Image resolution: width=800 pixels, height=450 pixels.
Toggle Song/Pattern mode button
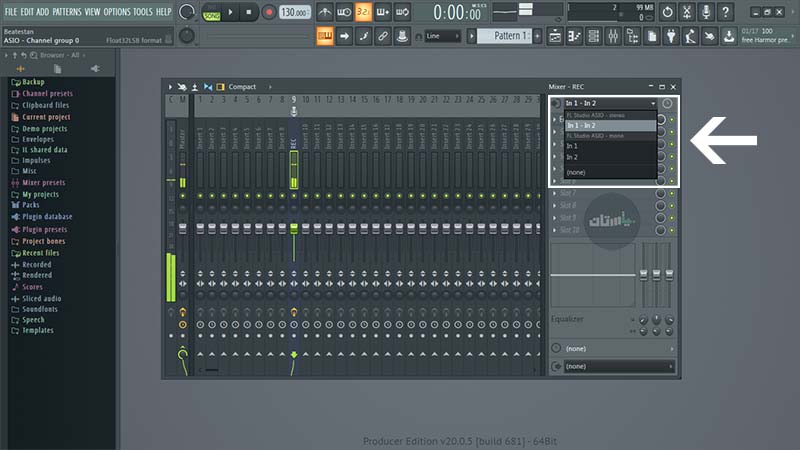point(211,12)
